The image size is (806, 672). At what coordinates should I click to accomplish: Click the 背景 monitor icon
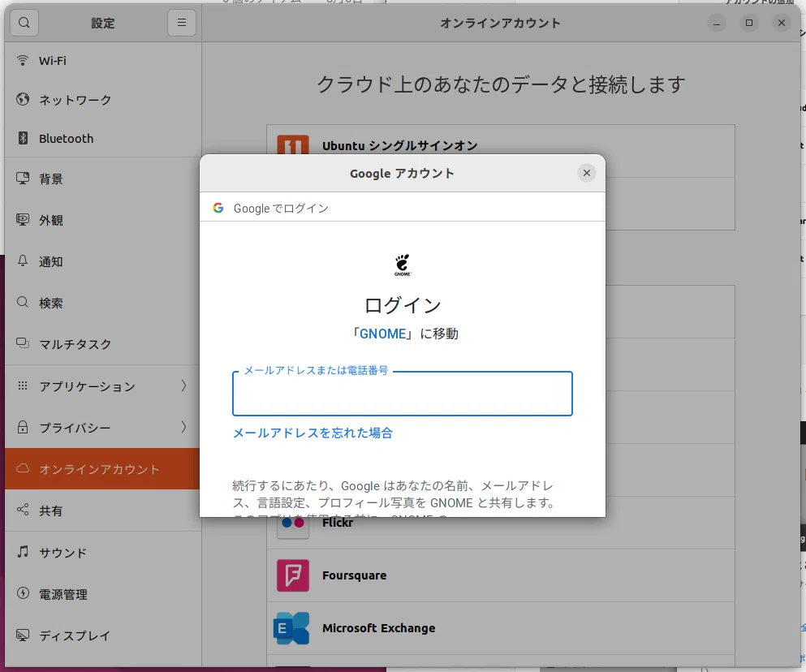pos(23,179)
